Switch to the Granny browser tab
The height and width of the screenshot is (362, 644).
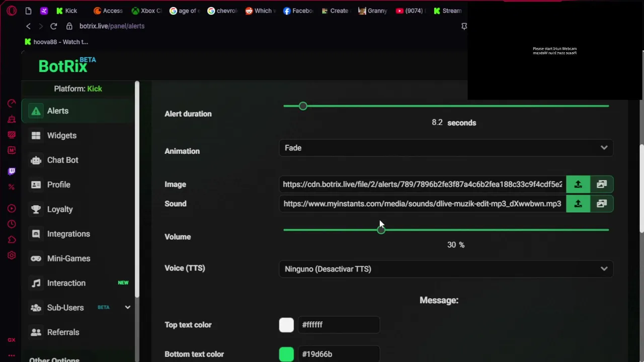[373, 11]
